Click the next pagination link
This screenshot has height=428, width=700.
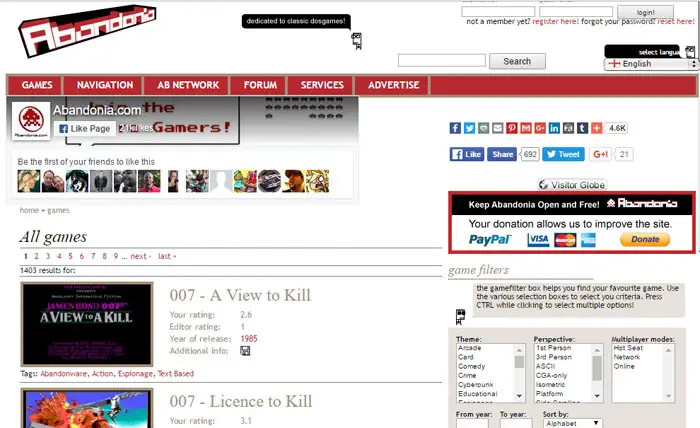[141, 256]
